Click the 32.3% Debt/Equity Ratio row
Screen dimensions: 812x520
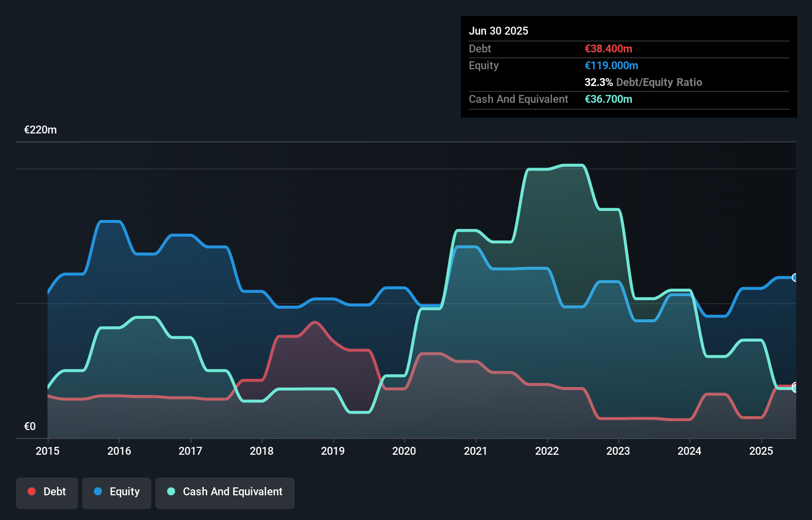[643, 82]
